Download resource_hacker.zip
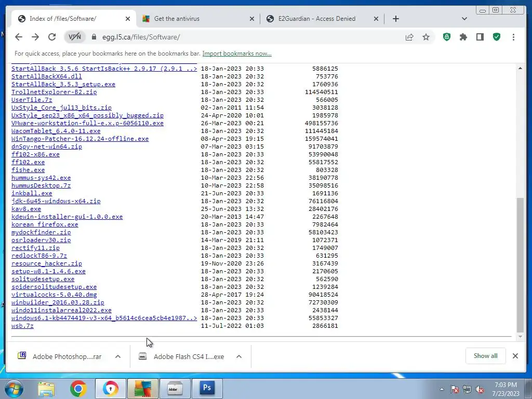This screenshot has width=532, height=399. (x=46, y=263)
